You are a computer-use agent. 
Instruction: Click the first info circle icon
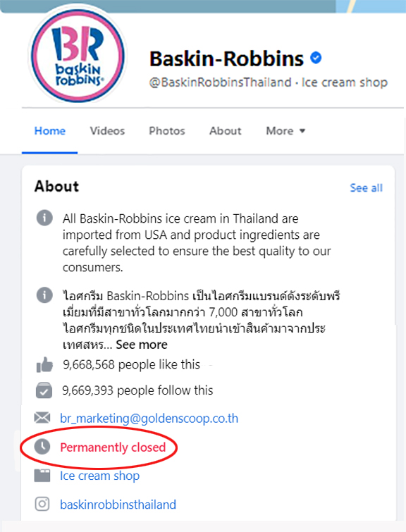44,218
